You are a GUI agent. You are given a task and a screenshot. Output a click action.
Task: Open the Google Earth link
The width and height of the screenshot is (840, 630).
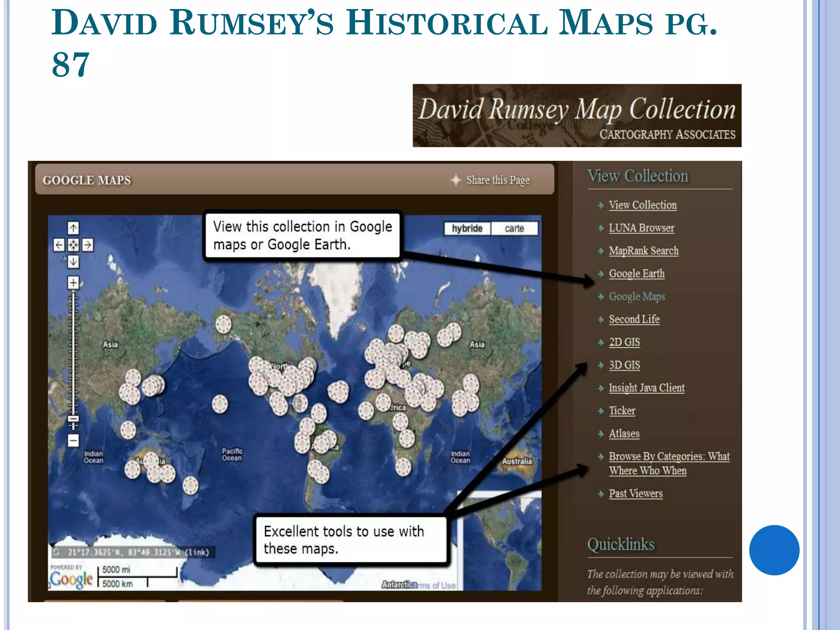(x=637, y=274)
